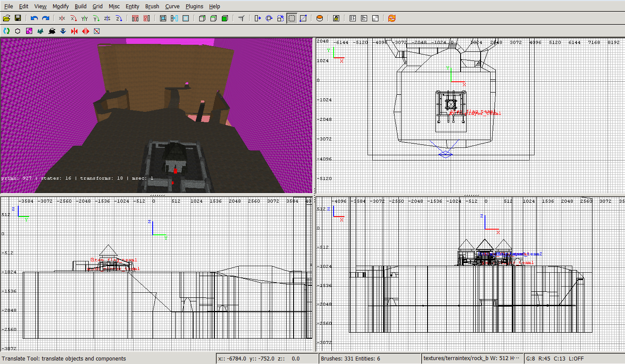
Task: Click the tree planter plugin icon
Action: [x=40, y=31]
